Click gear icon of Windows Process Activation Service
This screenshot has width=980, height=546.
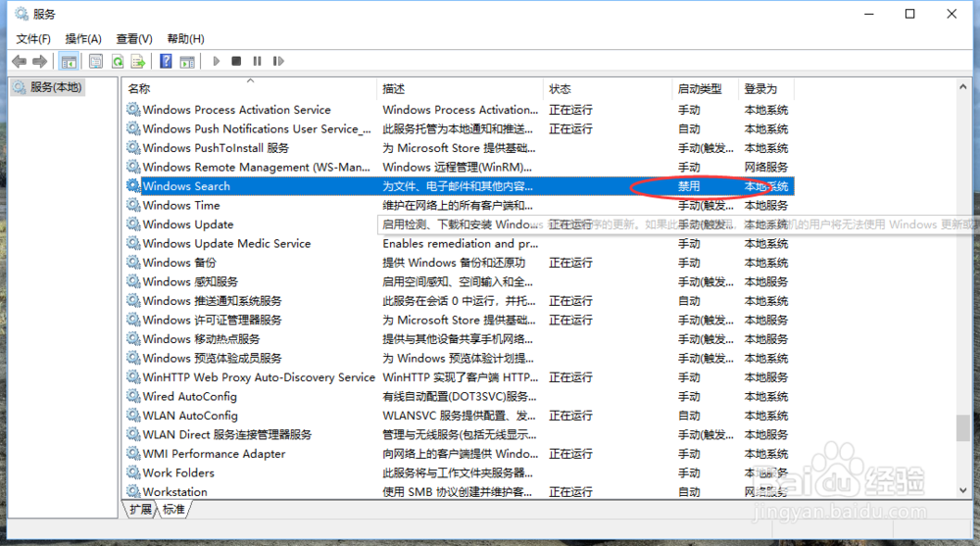[x=132, y=110]
